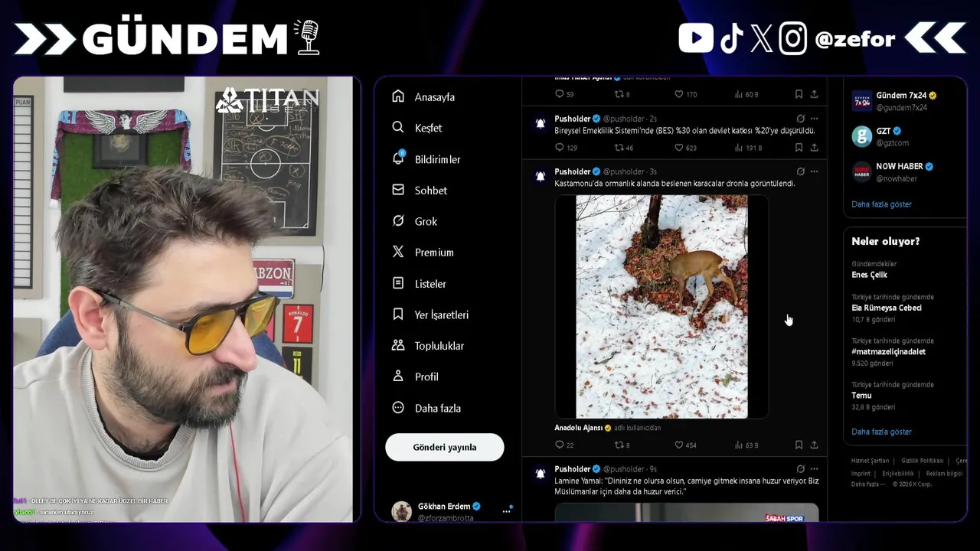Open Grok explain icon on BES tweet
Image resolution: width=980 pixels, height=551 pixels.
pyautogui.click(x=800, y=119)
